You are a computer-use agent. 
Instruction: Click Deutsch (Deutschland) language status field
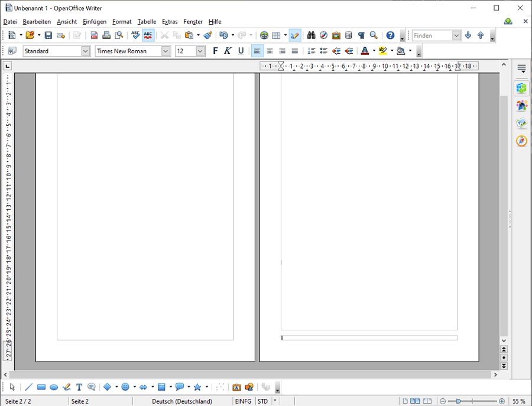(182, 401)
